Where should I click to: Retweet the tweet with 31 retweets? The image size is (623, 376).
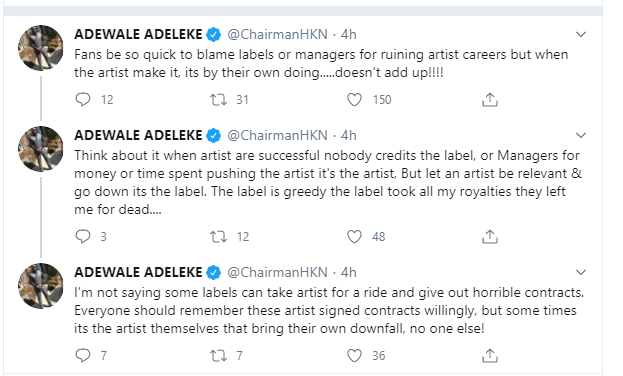click(x=218, y=99)
